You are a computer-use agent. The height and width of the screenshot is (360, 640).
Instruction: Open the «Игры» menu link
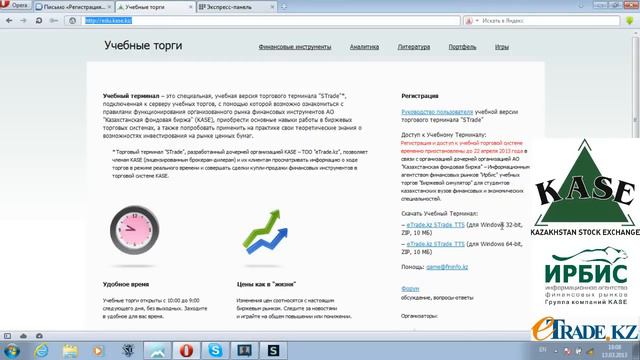click(x=502, y=47)
